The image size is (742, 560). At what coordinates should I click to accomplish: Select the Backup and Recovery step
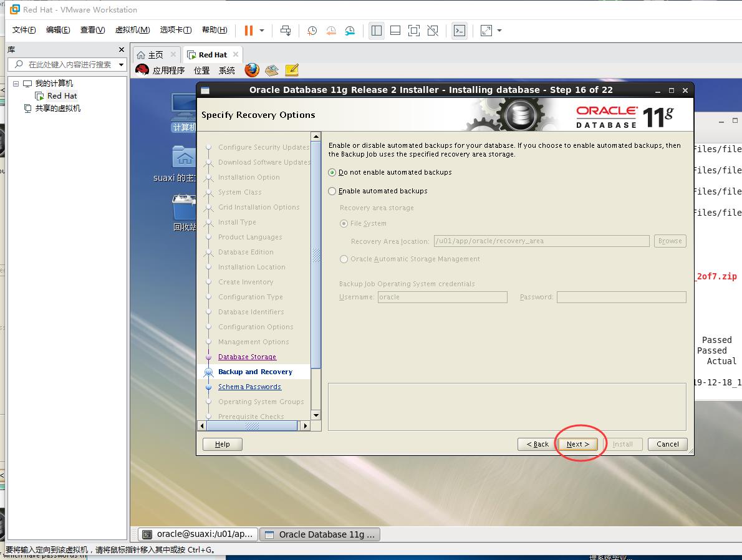(x=255, y=372)
